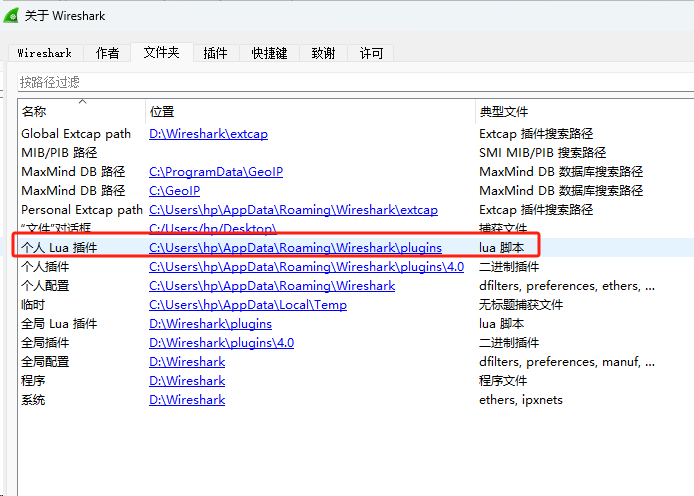Click the 无标题捕获文件 cell
694x496 pixels.
point(521,305)
